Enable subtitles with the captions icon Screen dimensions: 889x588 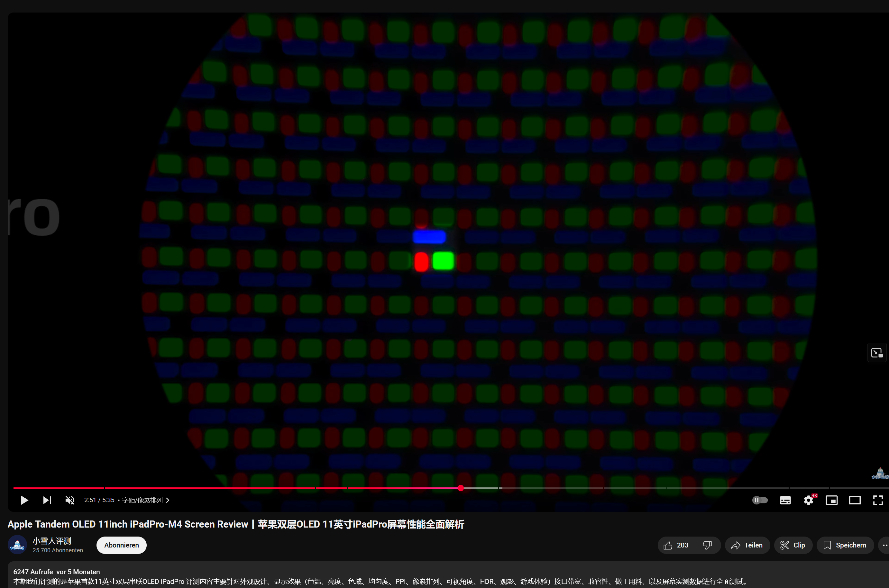pos(785,500)
